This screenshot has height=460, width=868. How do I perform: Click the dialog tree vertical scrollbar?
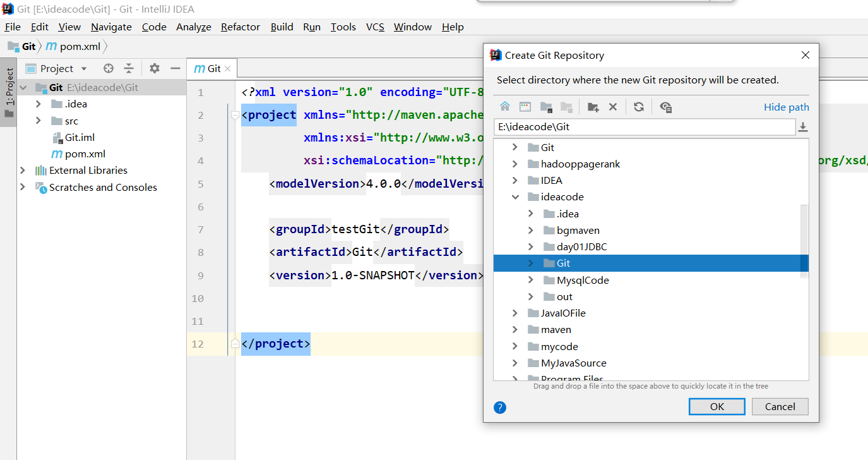pyautogui.click(x=804, y=240)
